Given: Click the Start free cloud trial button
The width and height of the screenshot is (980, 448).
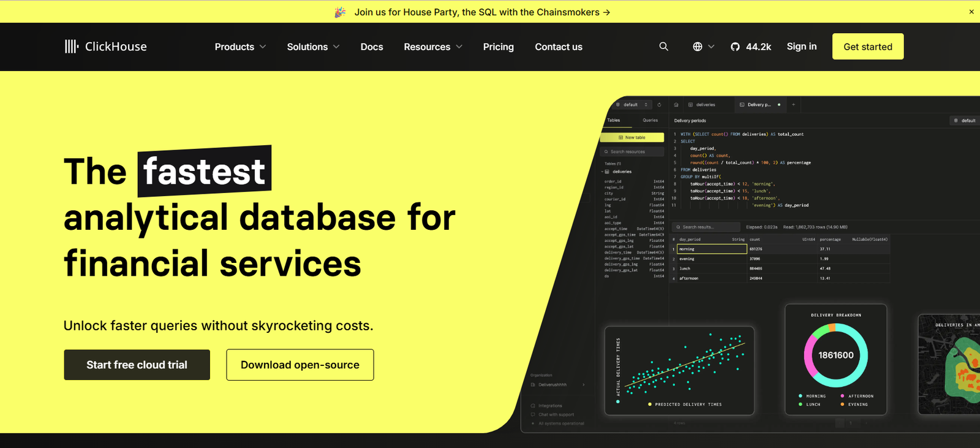Looking at the screenshot, I should click(137, 365).
